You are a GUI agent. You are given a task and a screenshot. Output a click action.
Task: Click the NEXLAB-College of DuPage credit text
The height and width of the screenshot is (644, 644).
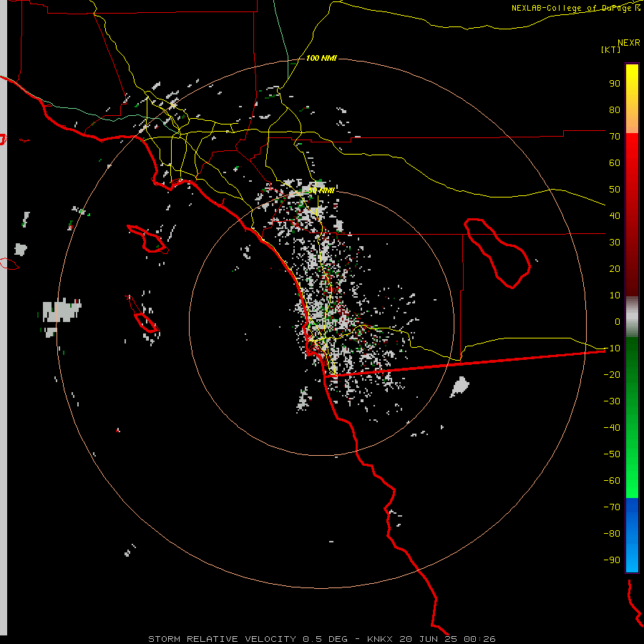575,8
